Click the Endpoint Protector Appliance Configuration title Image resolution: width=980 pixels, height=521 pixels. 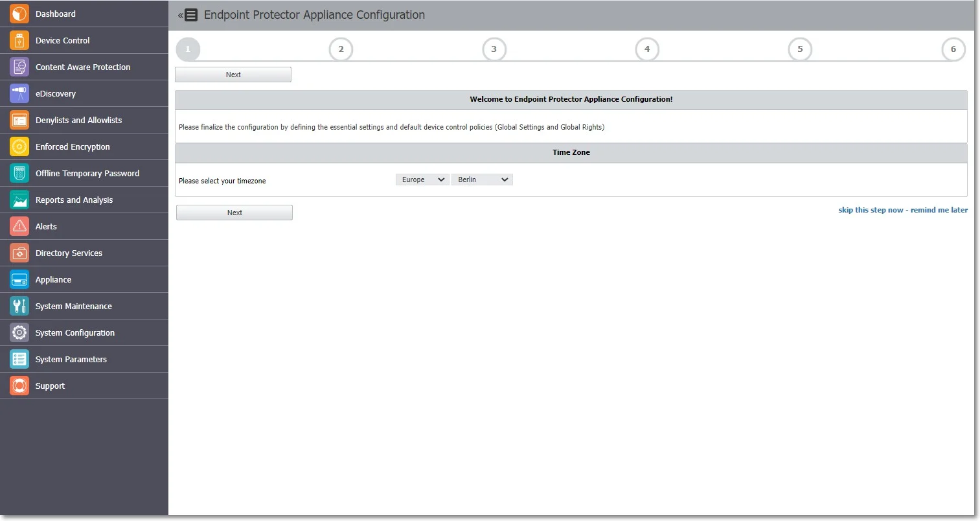pos(314,15)
